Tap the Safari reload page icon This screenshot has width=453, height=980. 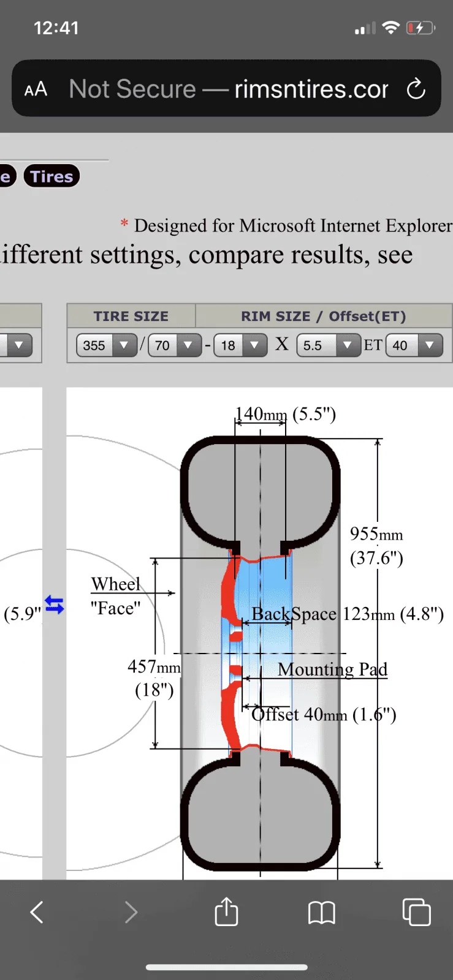(x=416, y=89)
